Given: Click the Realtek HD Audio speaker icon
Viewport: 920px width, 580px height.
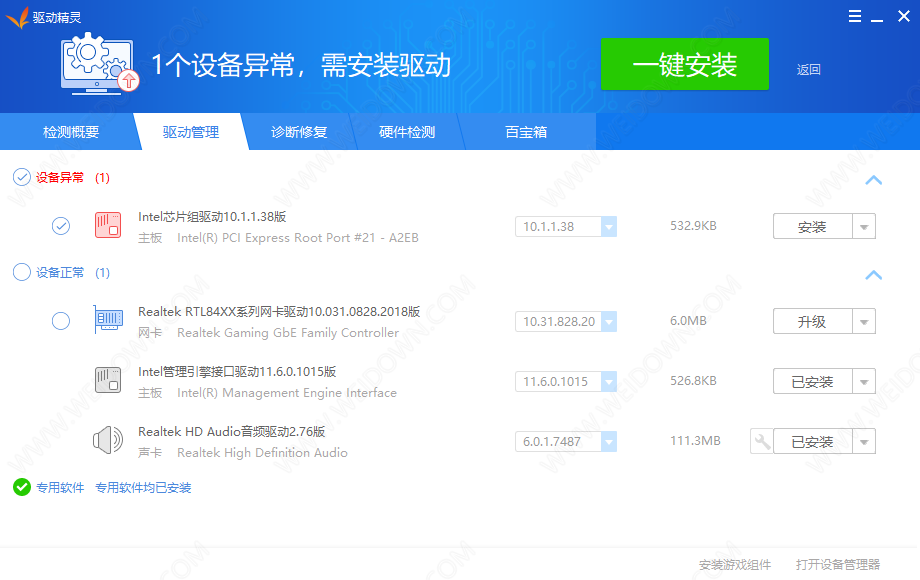Looking at the screenshot, I should [x=107, y=441].
